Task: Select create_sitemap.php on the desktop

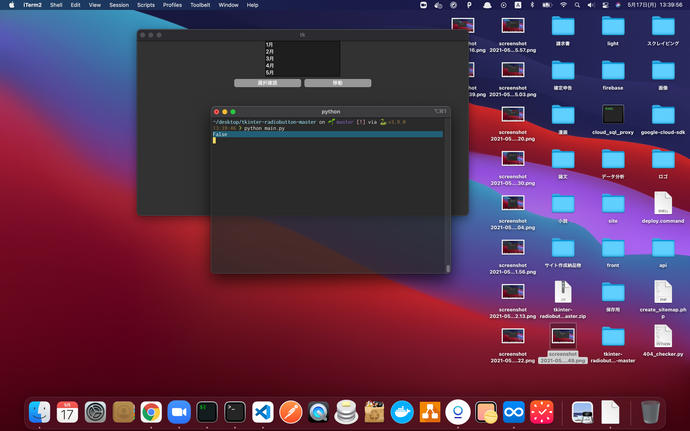Action: point(663,299)
